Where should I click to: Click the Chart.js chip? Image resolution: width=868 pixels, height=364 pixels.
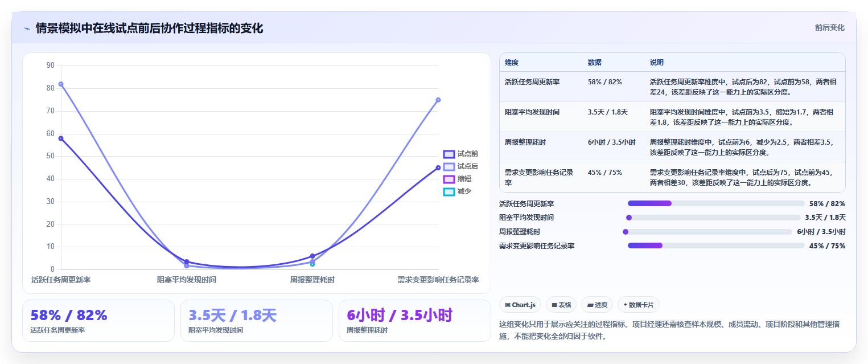[520, 305]
